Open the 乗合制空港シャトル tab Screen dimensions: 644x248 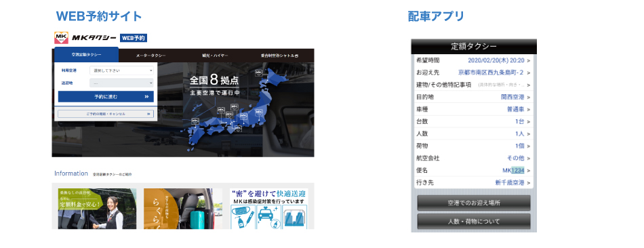(280, 56)
